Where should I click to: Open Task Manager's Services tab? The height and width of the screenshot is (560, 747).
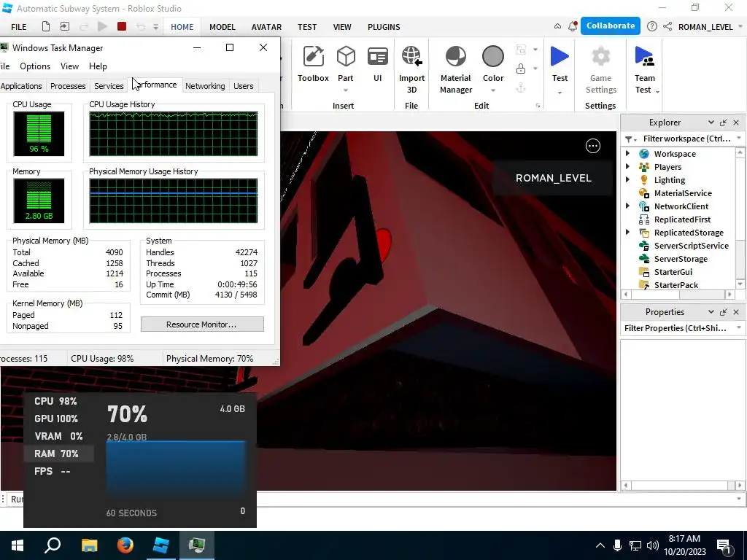pos(109,86)
